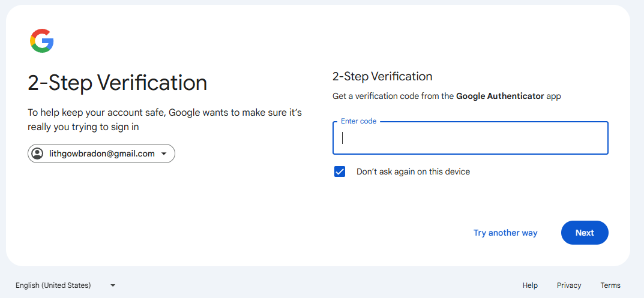Click the Google logo
Viewport: 644px width, 298px height.
pyautogui.click(x=42, y=41)
